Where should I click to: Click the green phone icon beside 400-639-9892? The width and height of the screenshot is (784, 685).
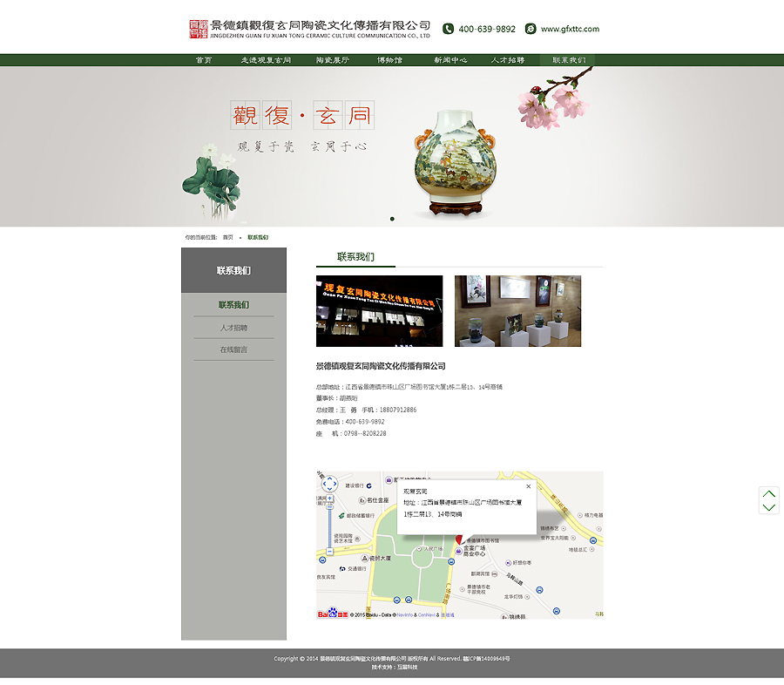(448, 29)
